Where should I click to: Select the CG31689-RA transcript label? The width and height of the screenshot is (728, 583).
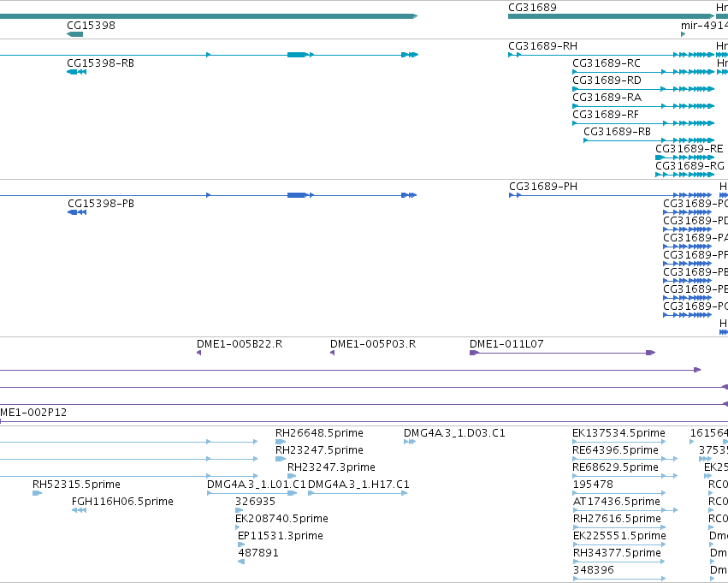click(x=607, y=98)
